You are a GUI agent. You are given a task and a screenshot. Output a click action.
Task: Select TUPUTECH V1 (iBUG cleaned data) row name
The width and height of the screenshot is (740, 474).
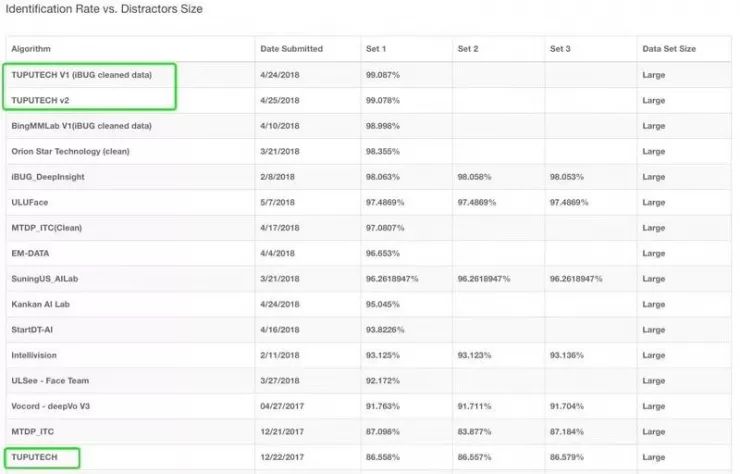[82, 75]
